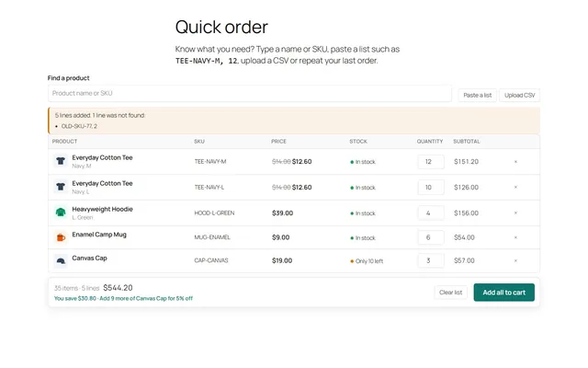Click the OLD-SKU-77, 2 not-found line
588x368 pixels.
[79, 126]
